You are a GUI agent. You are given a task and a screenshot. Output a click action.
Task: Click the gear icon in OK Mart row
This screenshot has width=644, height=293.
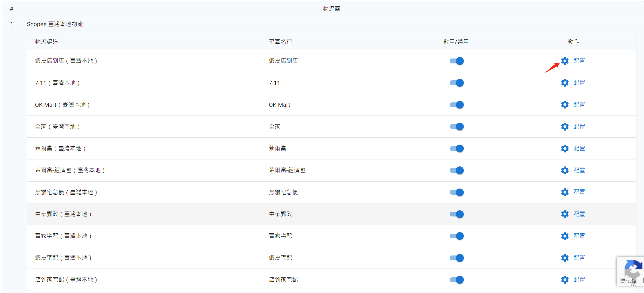565,104
